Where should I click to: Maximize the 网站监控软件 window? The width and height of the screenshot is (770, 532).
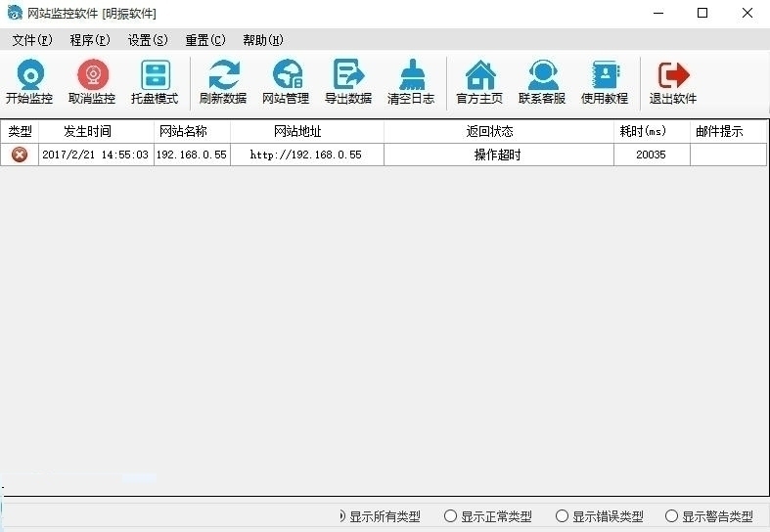click(702, 14)
